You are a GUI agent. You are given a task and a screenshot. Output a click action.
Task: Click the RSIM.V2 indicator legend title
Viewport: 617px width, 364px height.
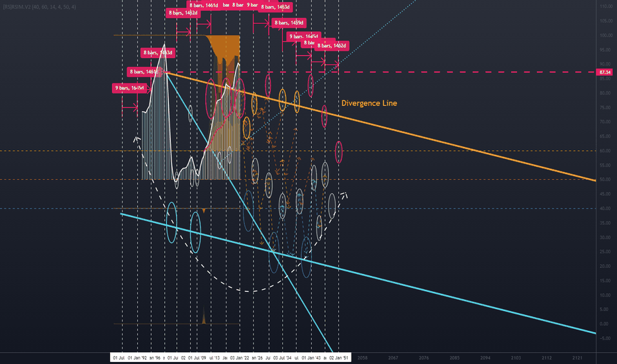39,7
